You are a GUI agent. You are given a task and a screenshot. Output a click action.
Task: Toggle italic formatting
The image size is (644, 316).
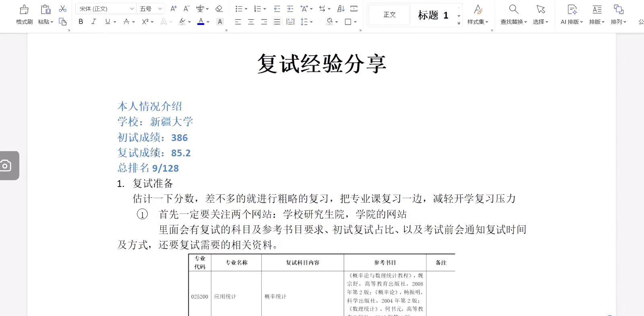pos(94,22)
